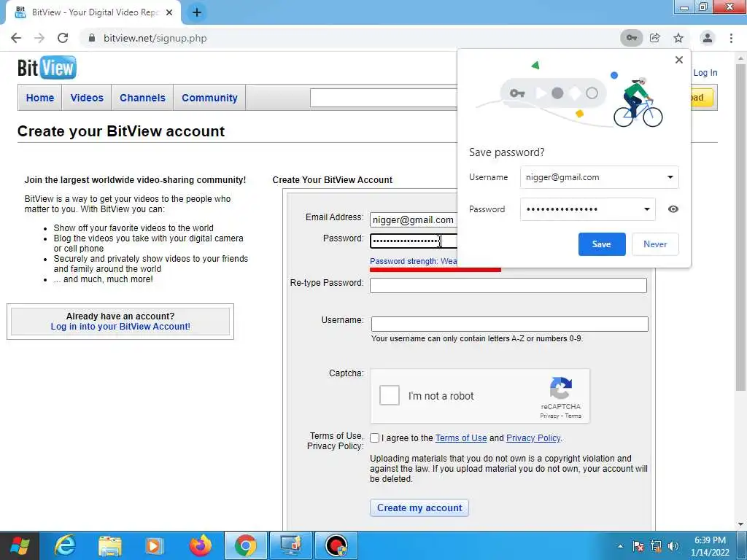Click the address bar URL bitview.net/signup.php
This screenshot has height=560, width=747.
(155, 38)
